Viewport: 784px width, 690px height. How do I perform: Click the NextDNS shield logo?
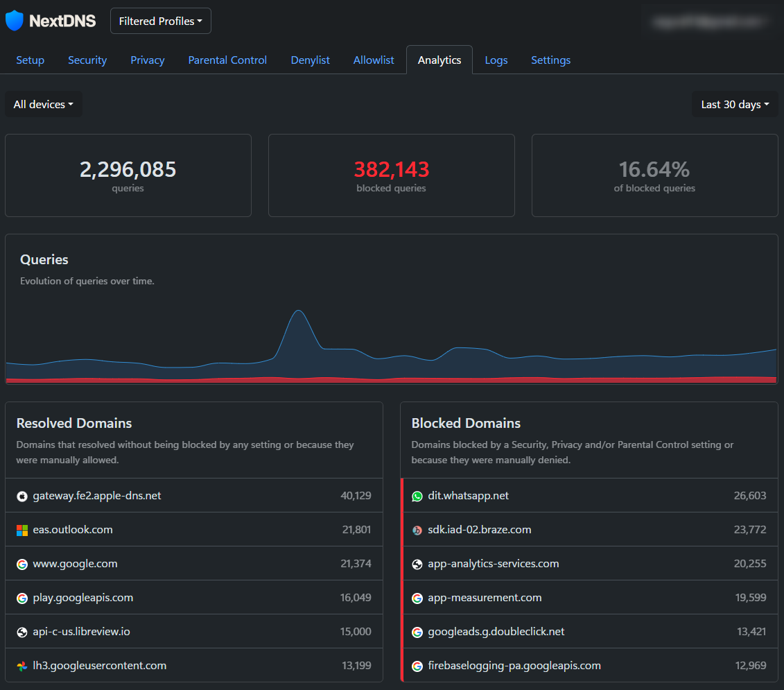[x=14, y=20]
